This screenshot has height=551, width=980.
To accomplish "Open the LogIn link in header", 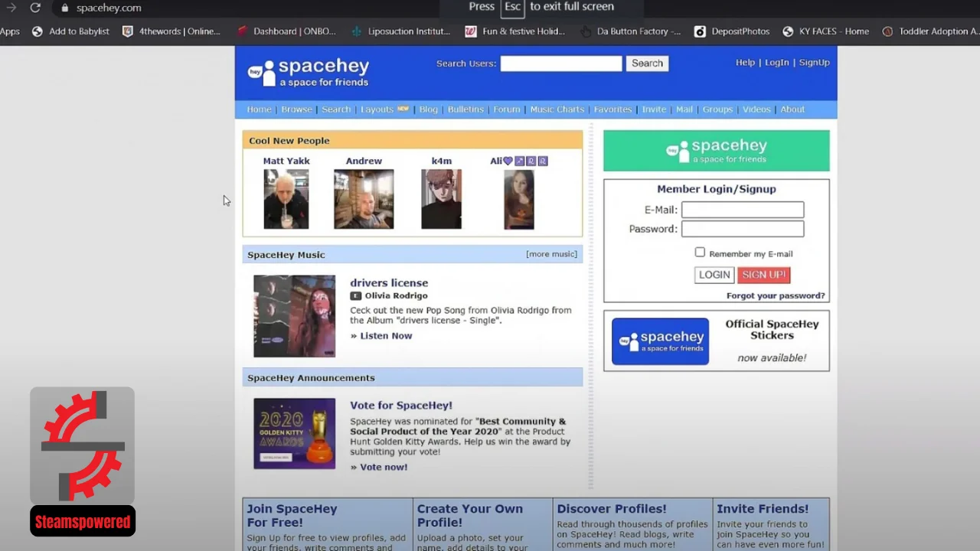I will [776, 63].
